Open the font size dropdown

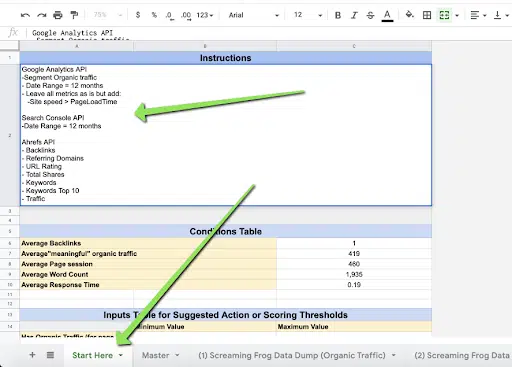(308, 15)
